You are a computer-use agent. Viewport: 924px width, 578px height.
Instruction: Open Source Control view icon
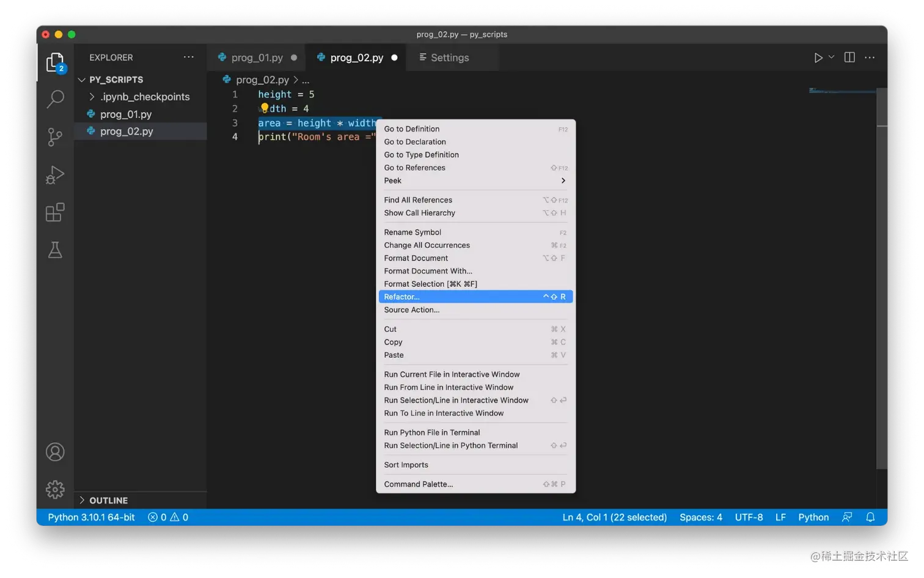(56, 137)
